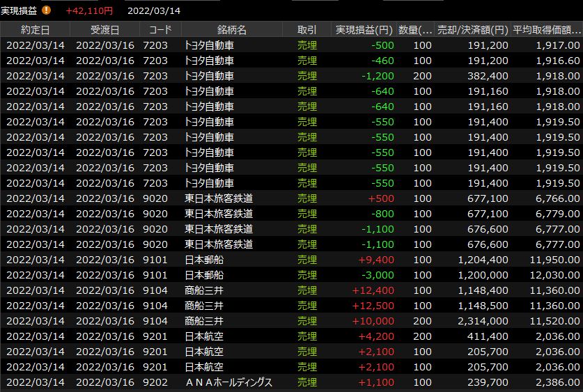Click the 取引 column header
The width and height of the screenshot is (583, 392).
coord(306,30)
